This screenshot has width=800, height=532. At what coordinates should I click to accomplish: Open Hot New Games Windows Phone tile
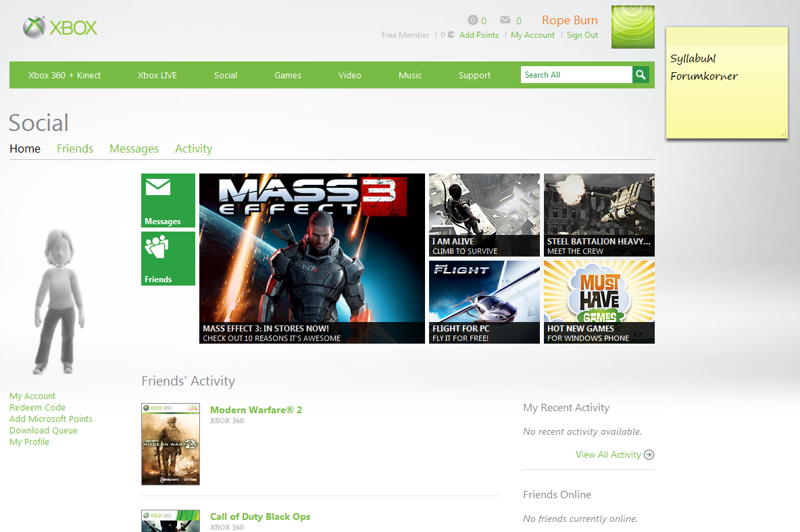pos(599,302)
